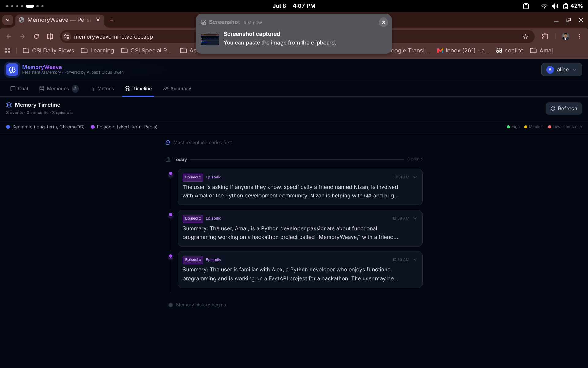
Task: Switch to the Memories tab
Action: tap(59, 89)
